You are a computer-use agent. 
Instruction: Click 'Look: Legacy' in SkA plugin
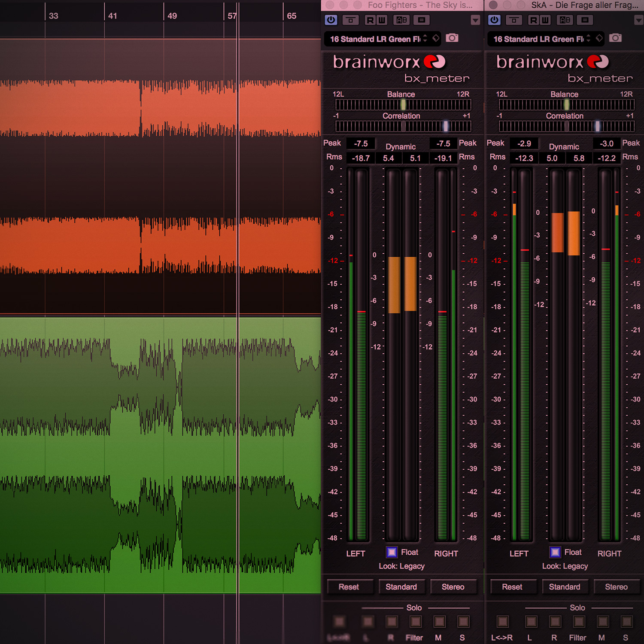coord(565,566)
